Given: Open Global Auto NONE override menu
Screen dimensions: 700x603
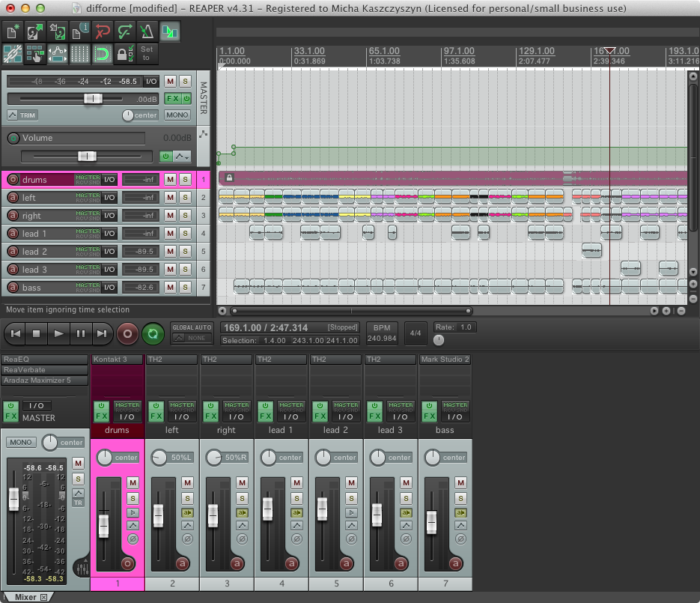Looking at the screenshot, I should pyautogui.click(x=192, y=338).
